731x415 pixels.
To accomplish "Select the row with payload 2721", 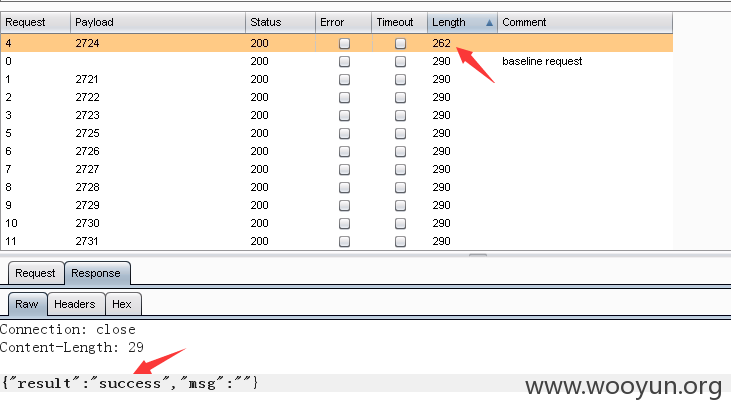I will pyautogui.click(x=337, y=79).
